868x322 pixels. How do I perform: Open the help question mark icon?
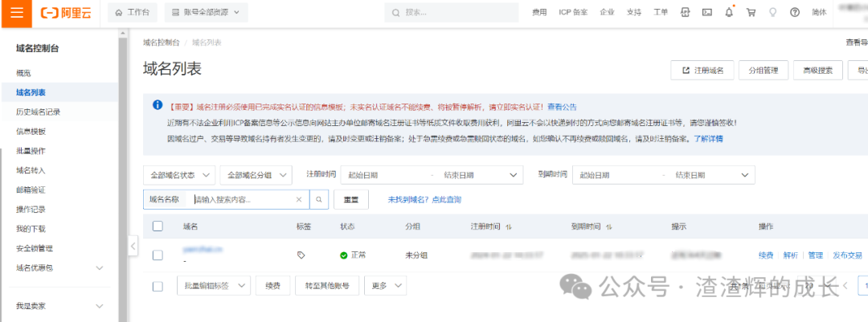click(x=795, y=12)
